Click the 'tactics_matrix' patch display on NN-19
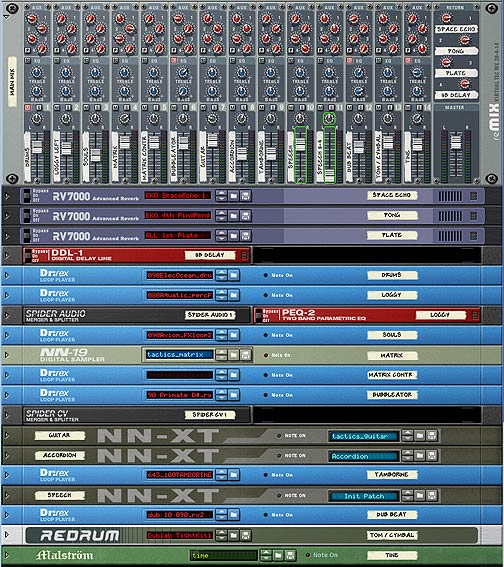 [x=180, y=355]
